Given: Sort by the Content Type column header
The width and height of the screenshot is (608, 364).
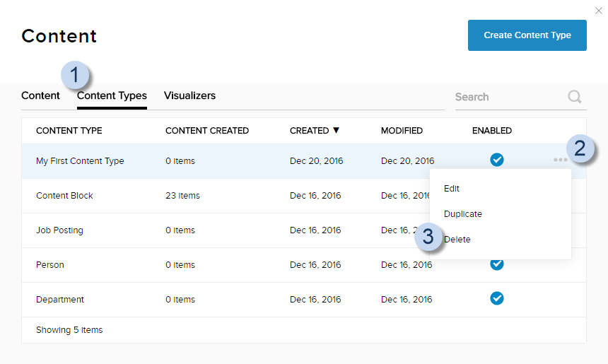Looking at the screenshot, I should coord(69,131).
